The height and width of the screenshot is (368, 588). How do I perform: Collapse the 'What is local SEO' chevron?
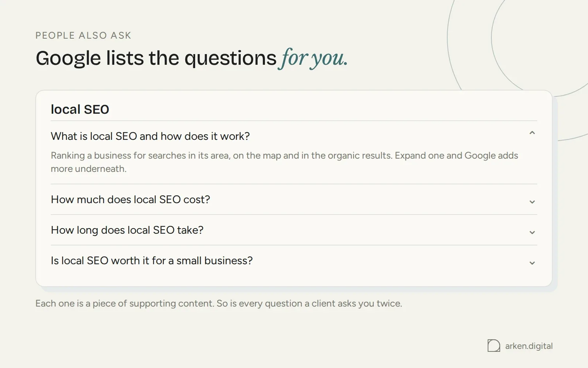(x=532, y=133)
